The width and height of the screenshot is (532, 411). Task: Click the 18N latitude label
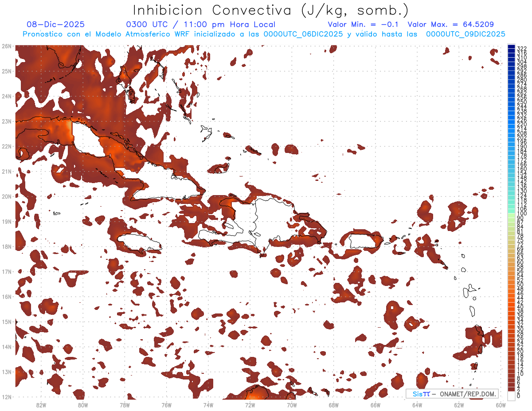point(6,247)
